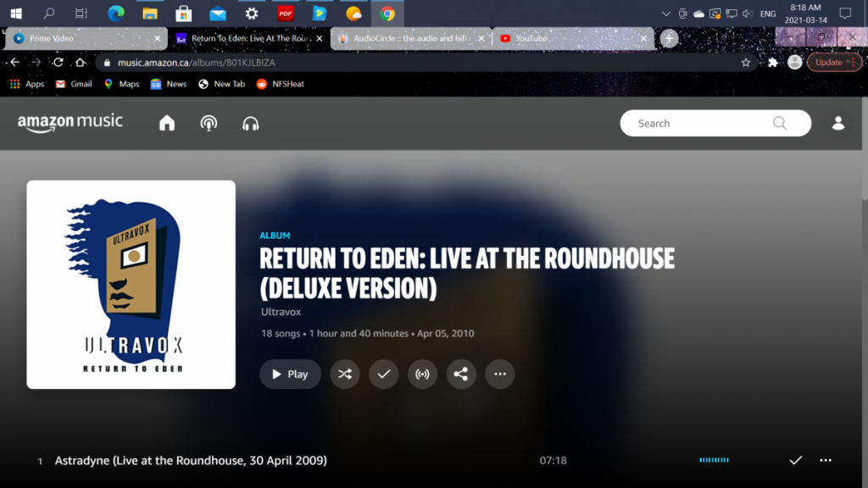
Task: Open the Apps bookmark
Action: 26,84
